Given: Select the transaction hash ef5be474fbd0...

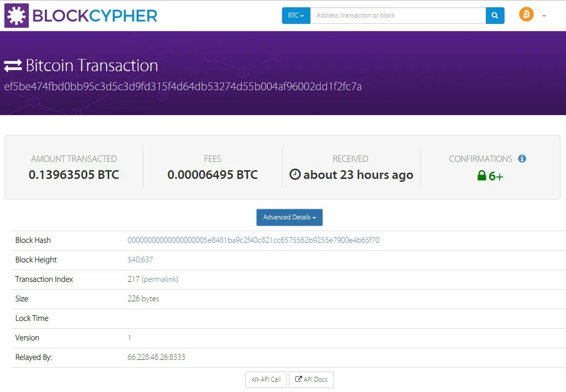Looking at the screenshot, I should tap(182, 87).
